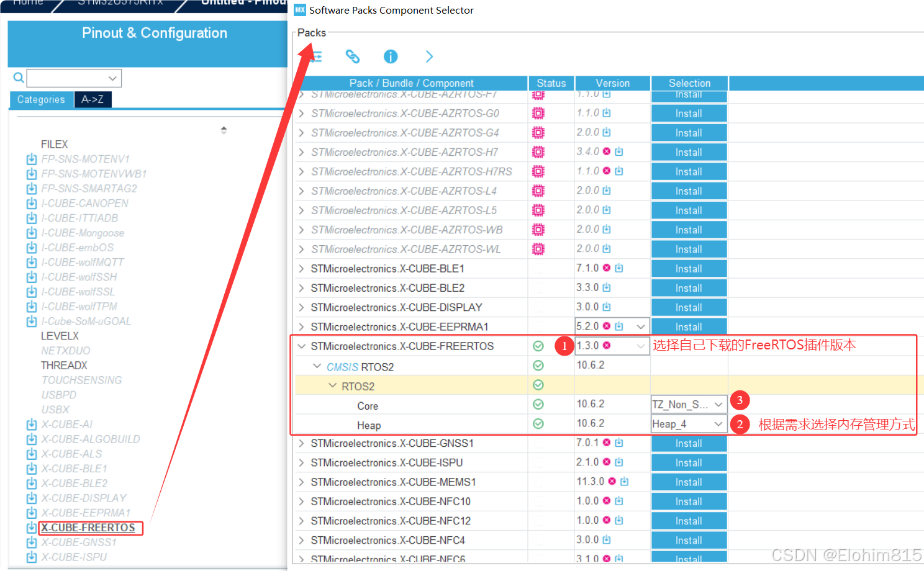Expand the X-CUBE-DISPLAY pack row
This screenshot has height=571, width=924.
tap(302, 307)
